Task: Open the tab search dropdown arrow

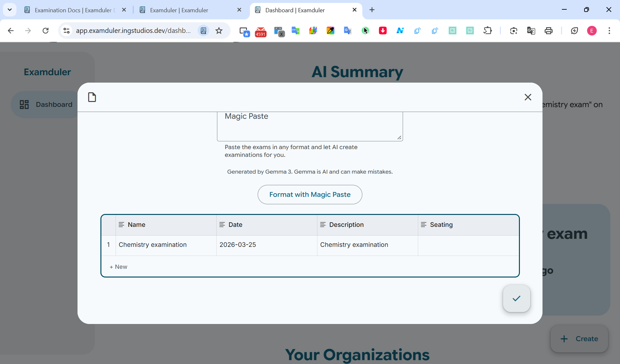Action: [x=10, y=10]
